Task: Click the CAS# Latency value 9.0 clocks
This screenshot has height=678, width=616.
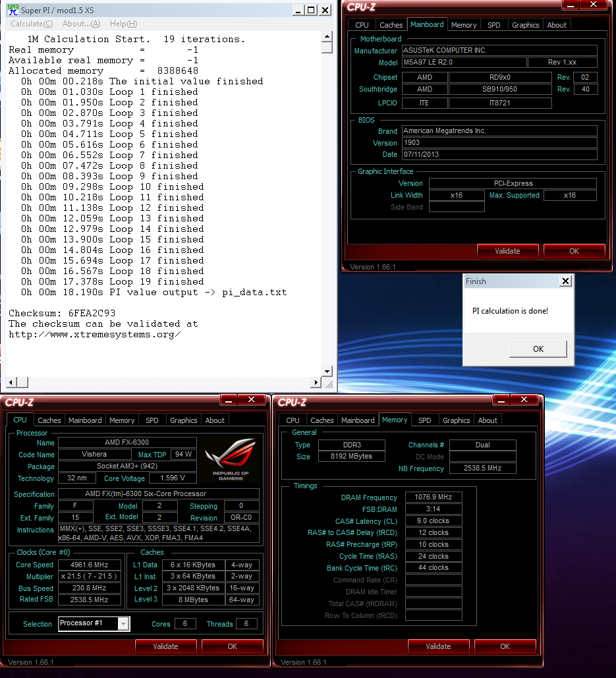Action: (x=433, y=521)
